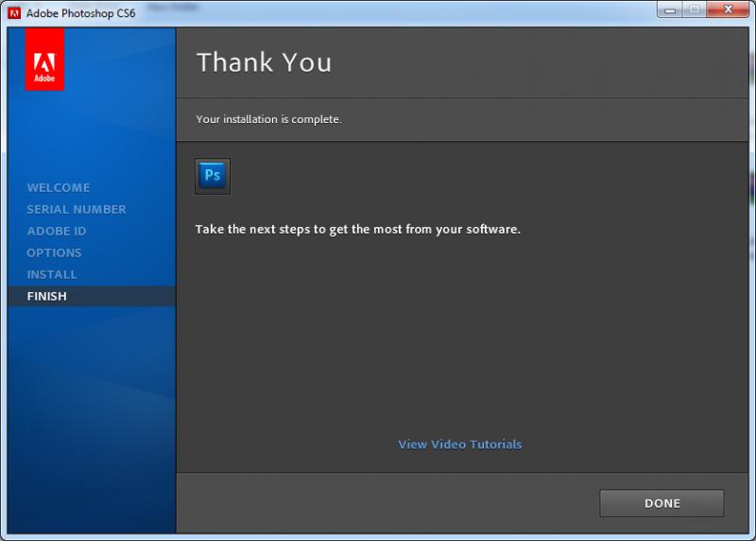The image size is (756, 541).
Task: Select the OPTIONS step
Action: (54, 253)
